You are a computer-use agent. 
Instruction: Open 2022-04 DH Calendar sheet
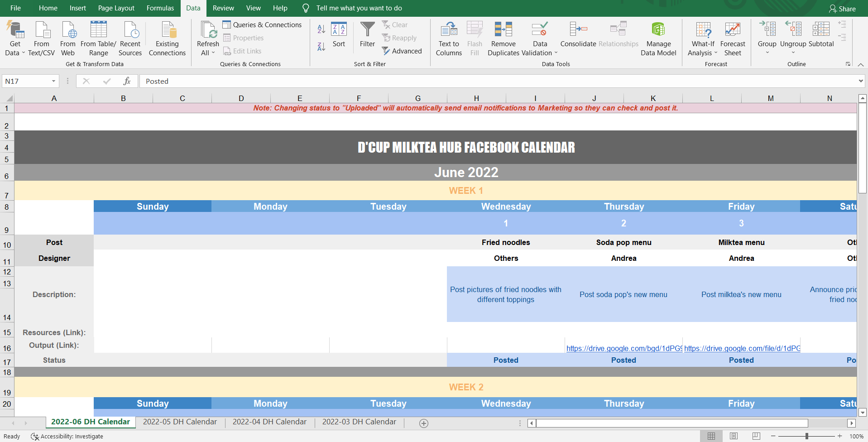point(269,422)
